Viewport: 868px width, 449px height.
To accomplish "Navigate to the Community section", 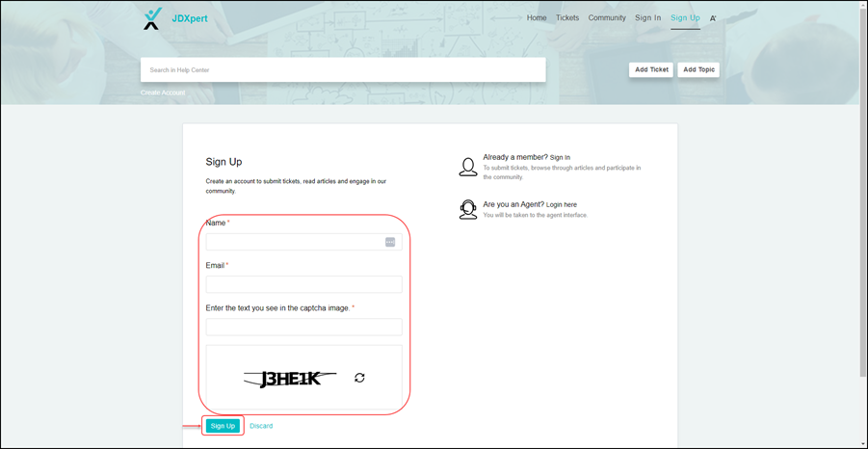I will 607,18.
